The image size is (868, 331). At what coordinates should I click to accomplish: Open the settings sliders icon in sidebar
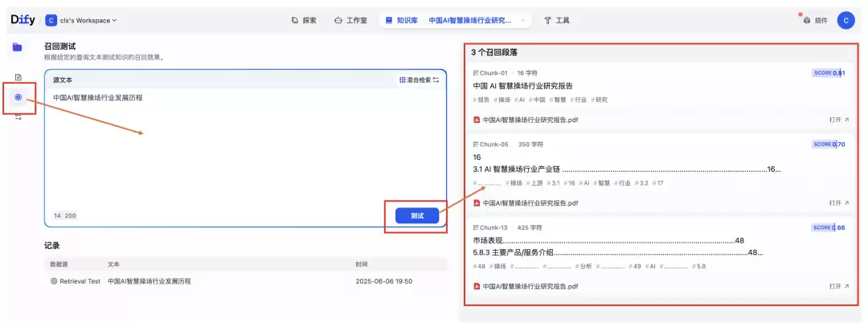point(18,116)
